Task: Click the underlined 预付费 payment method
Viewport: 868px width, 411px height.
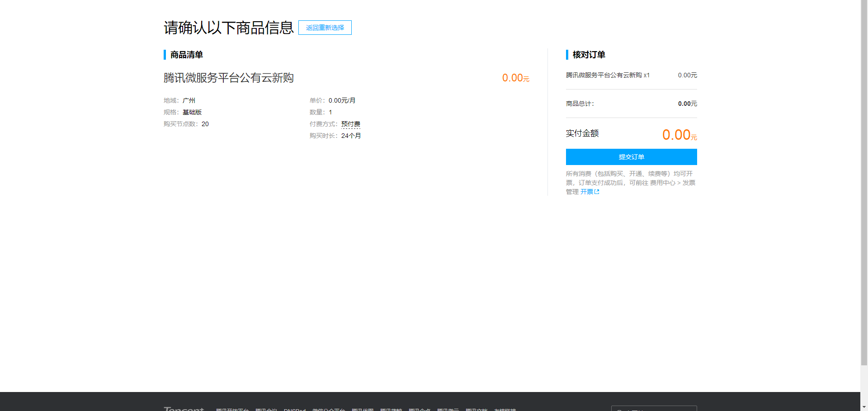Action: tap(351, 124)
